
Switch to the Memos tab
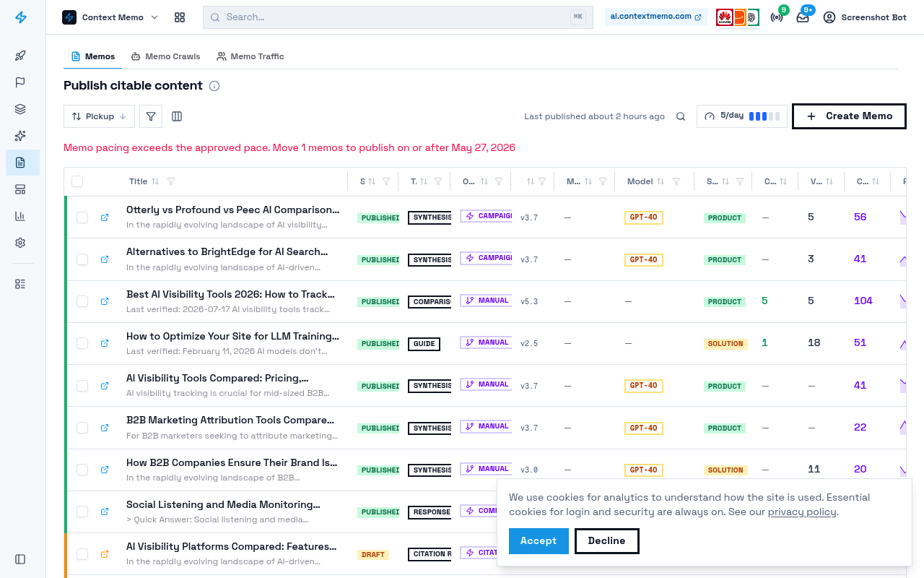[x=93, y=56]
